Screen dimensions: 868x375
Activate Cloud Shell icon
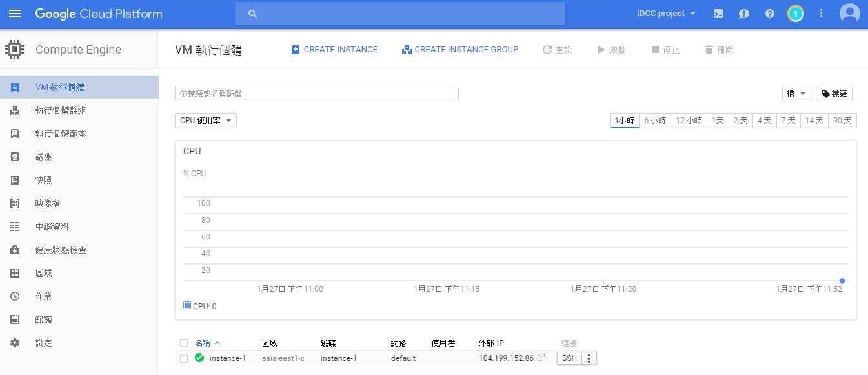(718, 14)
